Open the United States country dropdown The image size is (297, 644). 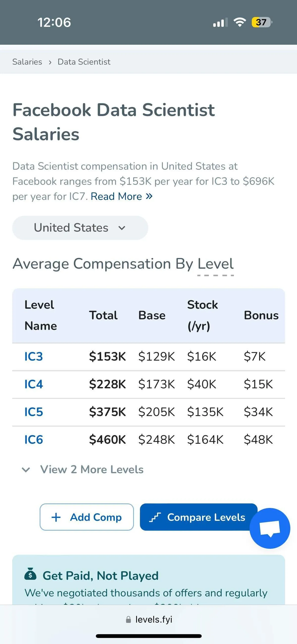(x=80, y=228)
